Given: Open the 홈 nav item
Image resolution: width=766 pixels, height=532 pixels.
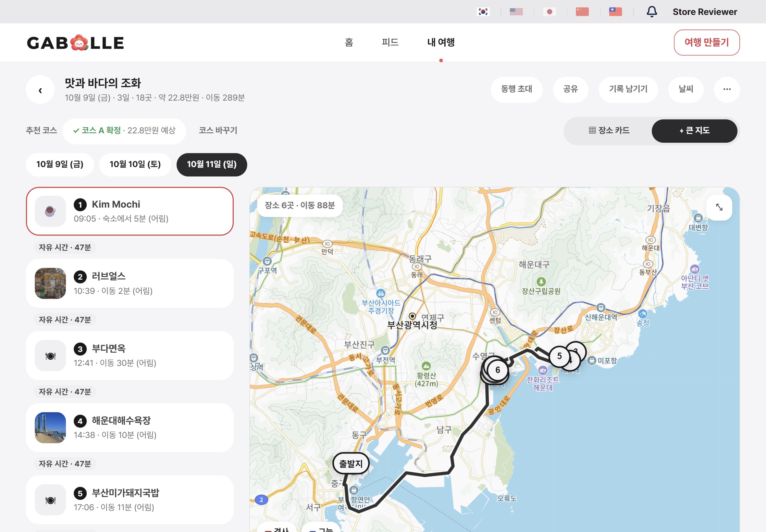Looking at the screenshot, I should pos(349,42).
